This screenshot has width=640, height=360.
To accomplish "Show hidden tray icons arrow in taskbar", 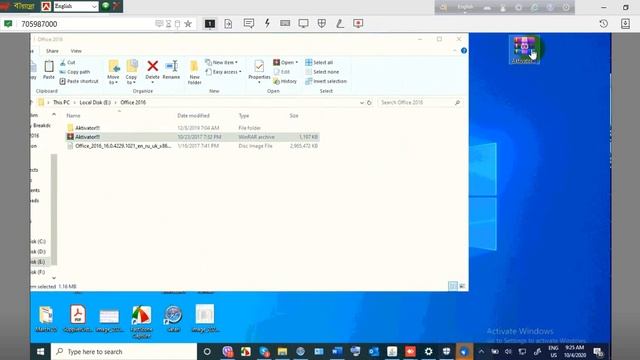I will pos(481,351).
